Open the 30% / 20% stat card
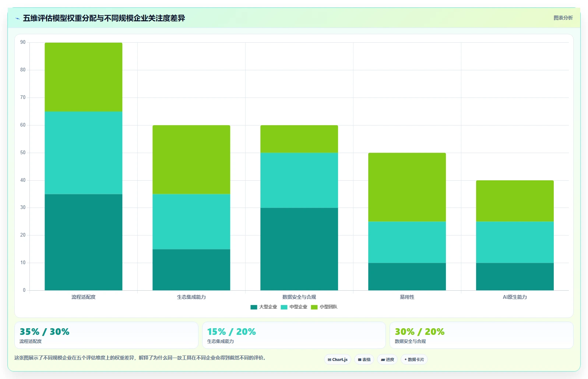 point(481,335)
